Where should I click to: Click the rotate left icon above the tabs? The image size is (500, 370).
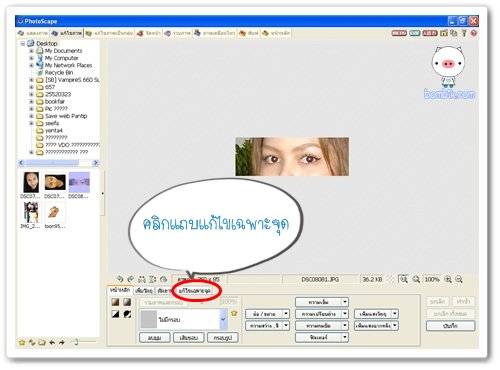pos(120,279)
